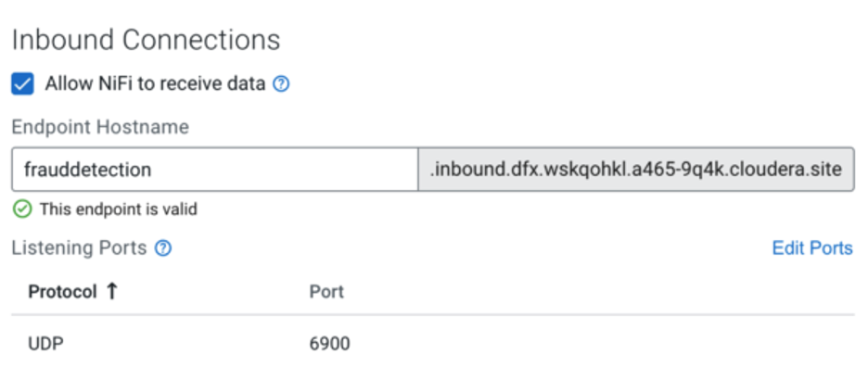Open the Listening Ports help icon
868x367 pixels.
point(163,248)
